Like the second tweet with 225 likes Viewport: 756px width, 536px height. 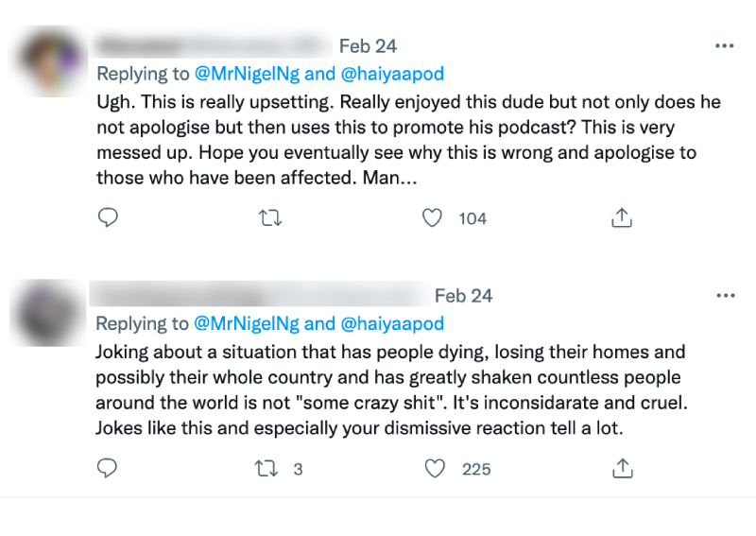point(434,468)
